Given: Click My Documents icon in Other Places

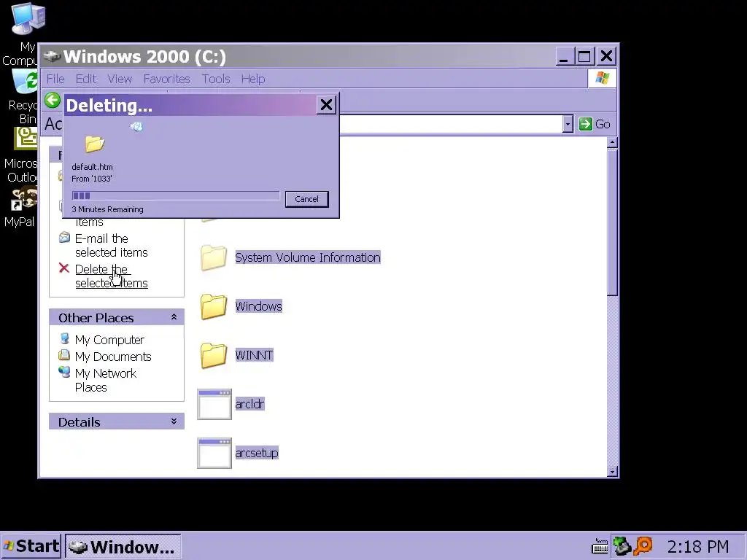Looking at the screenshot, I should (64, 355).
